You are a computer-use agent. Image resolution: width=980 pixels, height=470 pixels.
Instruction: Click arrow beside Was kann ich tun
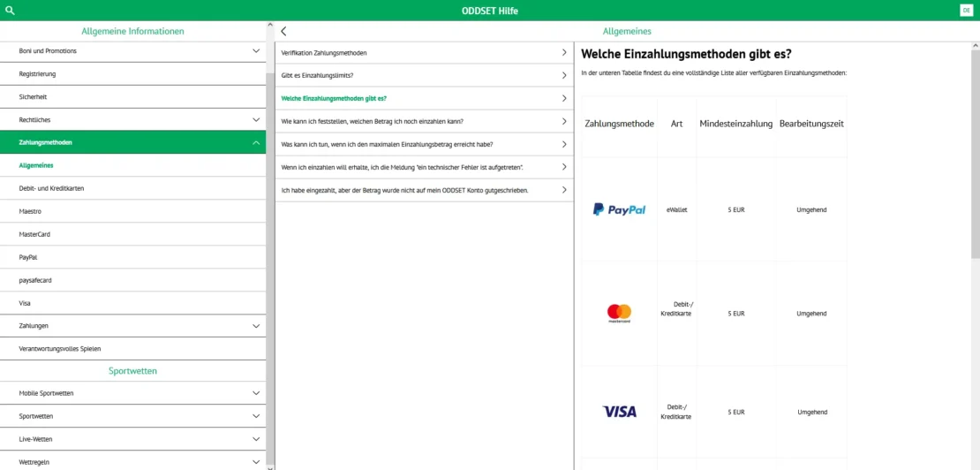tap(564, 144)
